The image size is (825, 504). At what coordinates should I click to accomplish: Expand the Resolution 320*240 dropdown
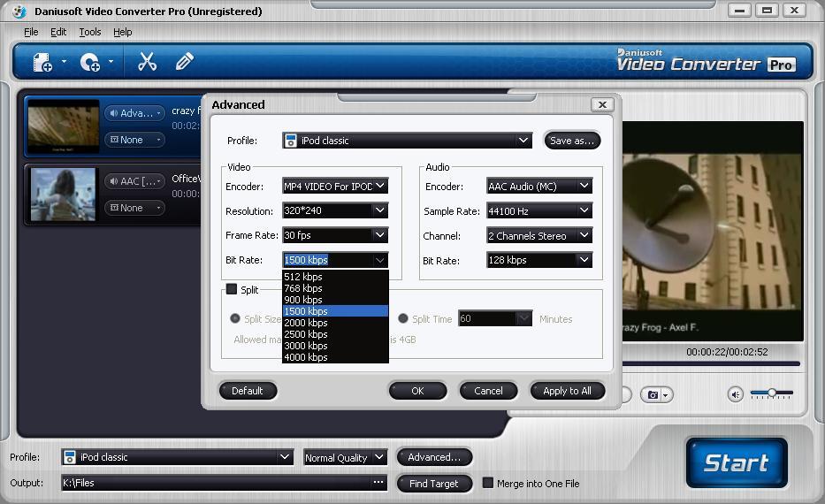pos(380,210)
